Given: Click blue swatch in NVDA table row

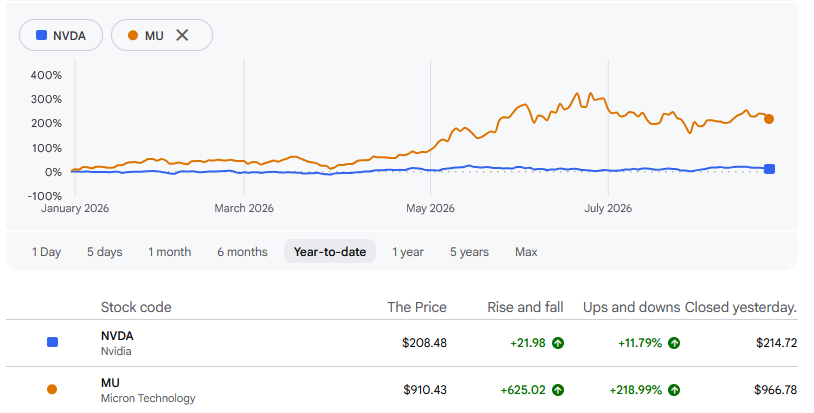Looking at the screenshot, I should tap(52, 342).
